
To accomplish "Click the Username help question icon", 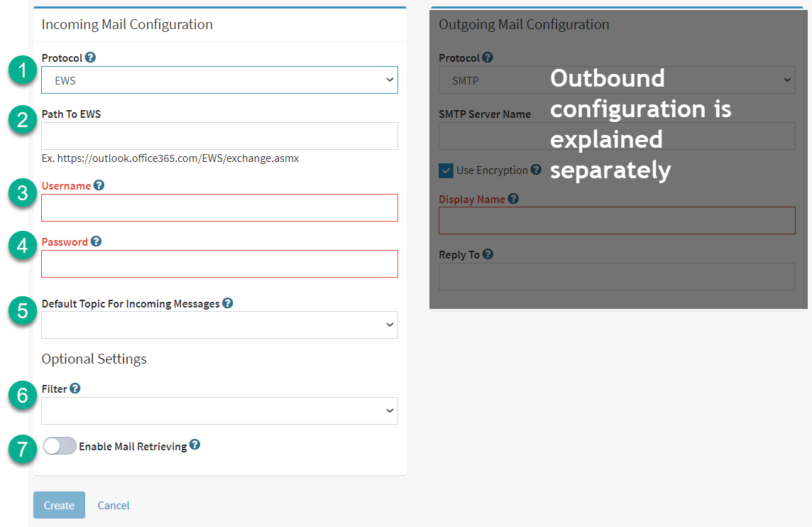I will [99, 185].
